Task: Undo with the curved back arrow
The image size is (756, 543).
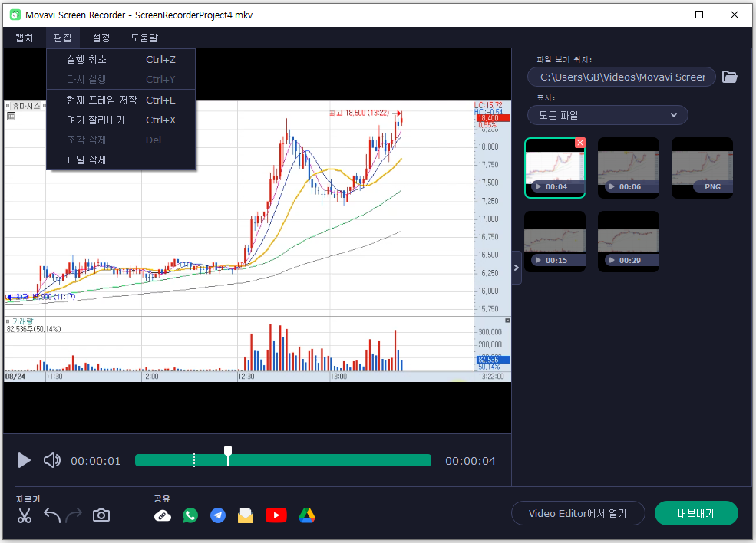Action: (52, 515)
